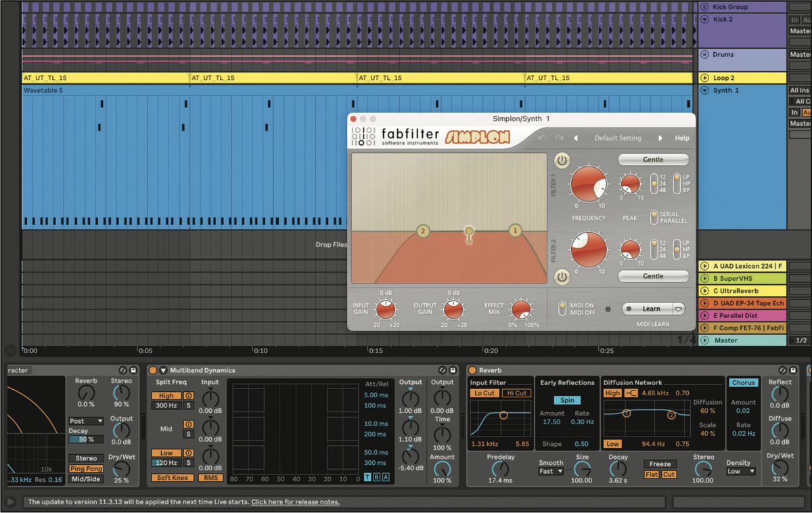Open the Density dropdown in the Reverb device

742,471
